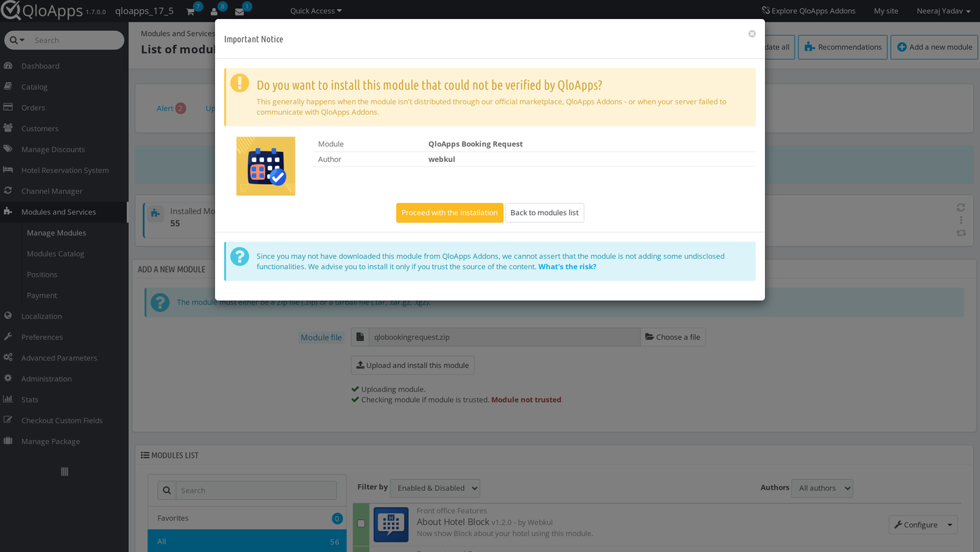
Task: Open the messages envelope icon in header
Action: (x=239, y=11)
